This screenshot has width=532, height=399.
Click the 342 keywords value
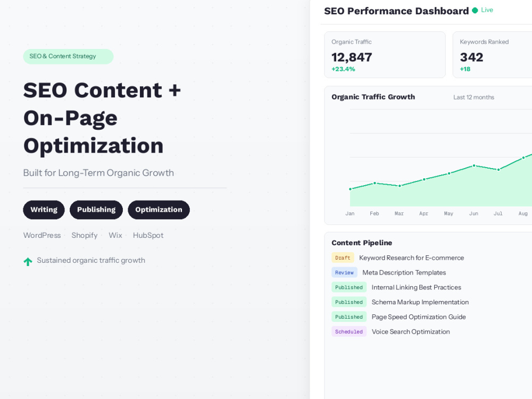click(x=471, y=57)
